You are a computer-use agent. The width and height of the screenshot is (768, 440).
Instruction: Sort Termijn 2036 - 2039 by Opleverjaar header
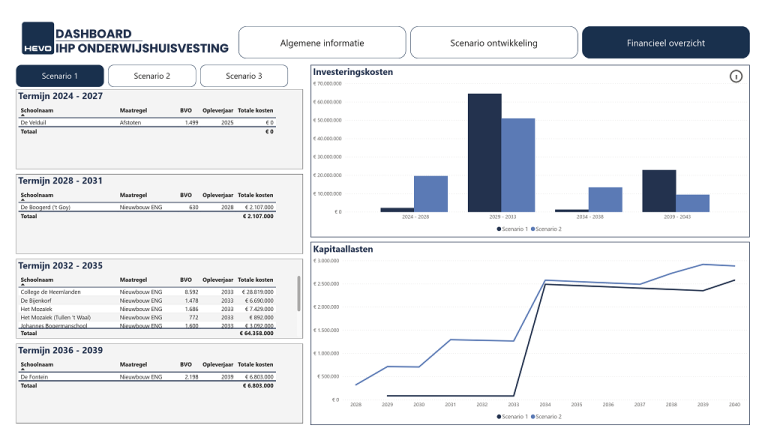click(x=218, y=365)
